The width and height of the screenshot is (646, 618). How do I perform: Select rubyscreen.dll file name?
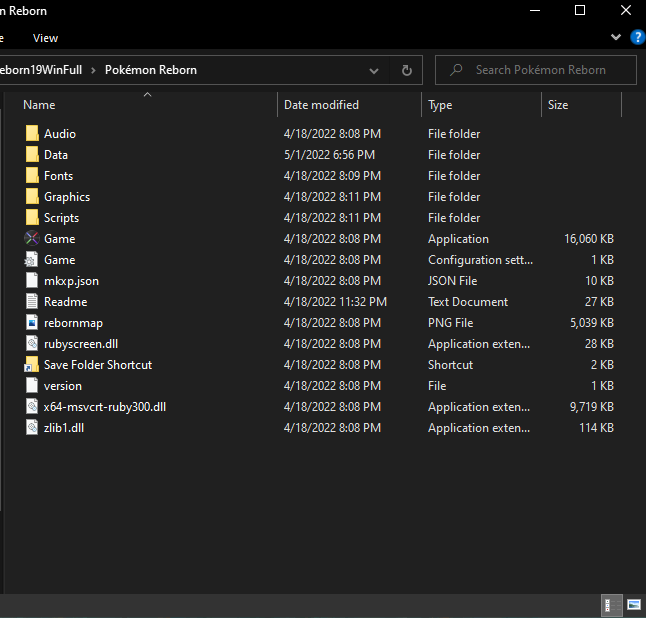(81, 344)
